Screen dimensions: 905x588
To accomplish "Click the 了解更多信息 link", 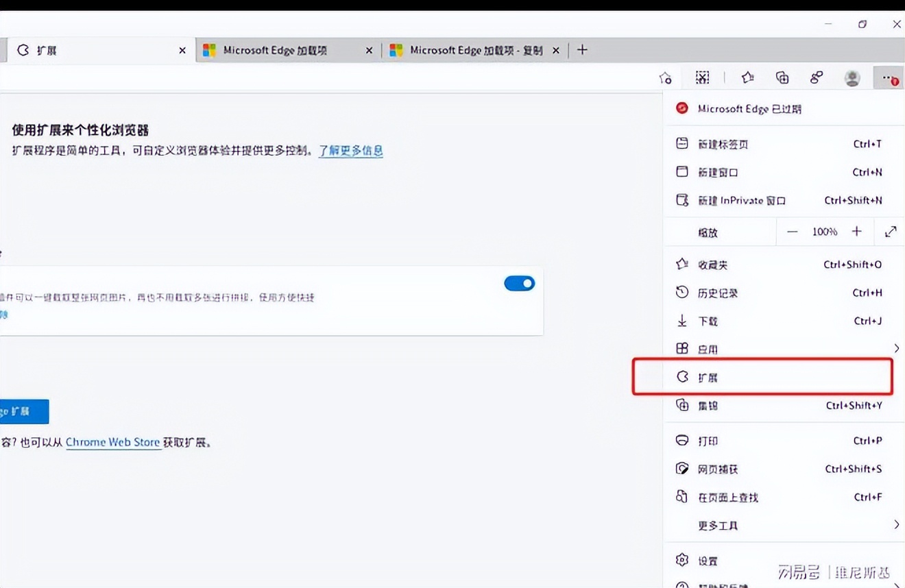I will tap(350, 151).
